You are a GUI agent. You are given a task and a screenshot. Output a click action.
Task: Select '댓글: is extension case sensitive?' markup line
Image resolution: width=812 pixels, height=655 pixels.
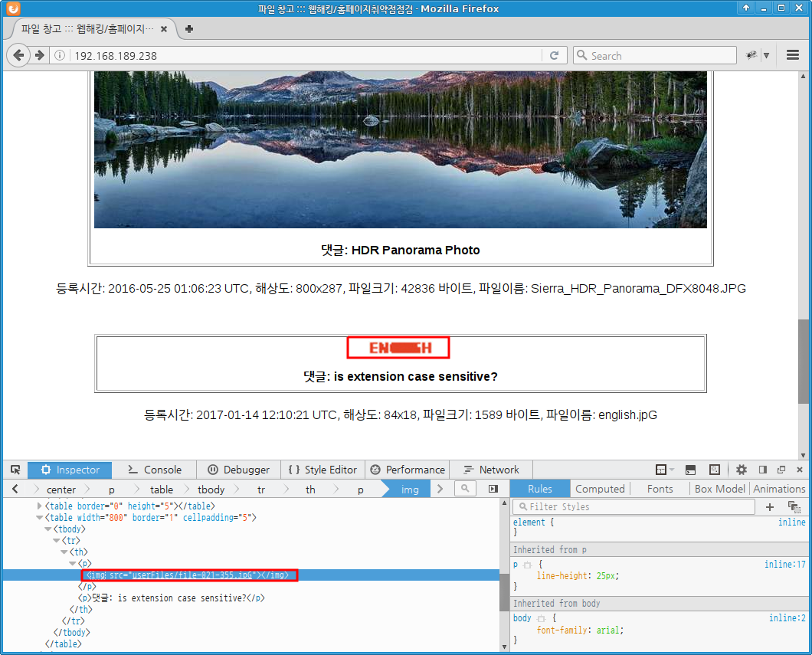172,598
